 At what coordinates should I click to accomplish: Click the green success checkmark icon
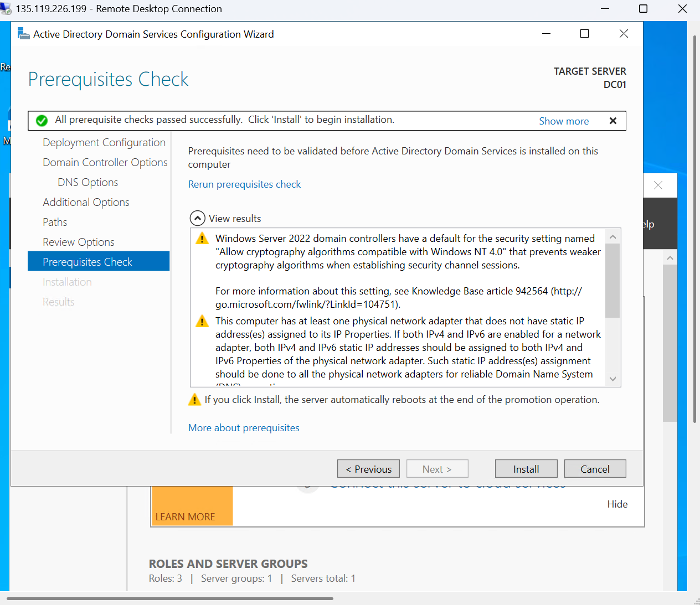click(x=42, y=120)
